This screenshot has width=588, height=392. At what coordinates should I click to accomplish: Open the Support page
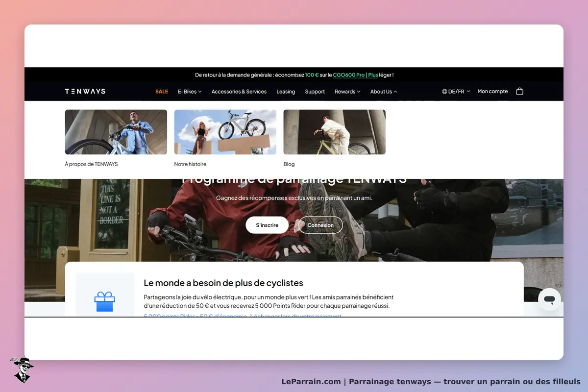point(315,92)
